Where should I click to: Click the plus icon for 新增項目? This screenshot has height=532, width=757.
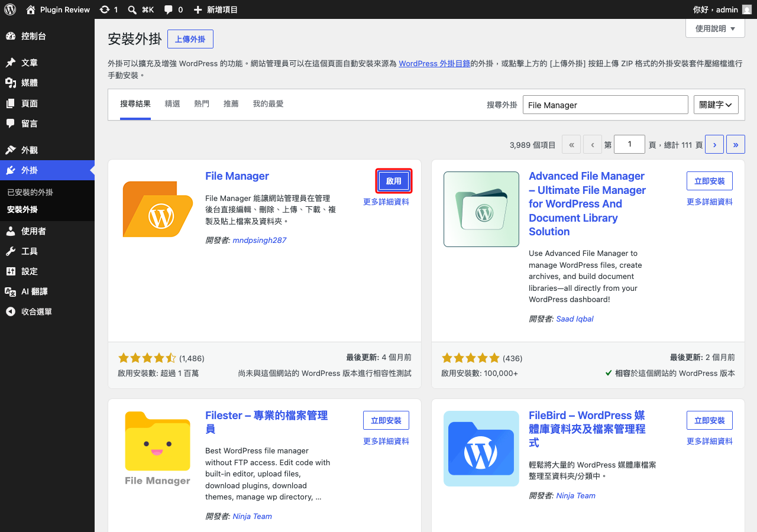198,9
